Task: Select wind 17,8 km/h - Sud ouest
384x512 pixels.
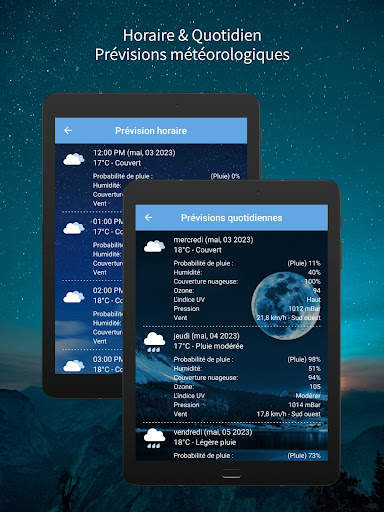Action: 288,414
